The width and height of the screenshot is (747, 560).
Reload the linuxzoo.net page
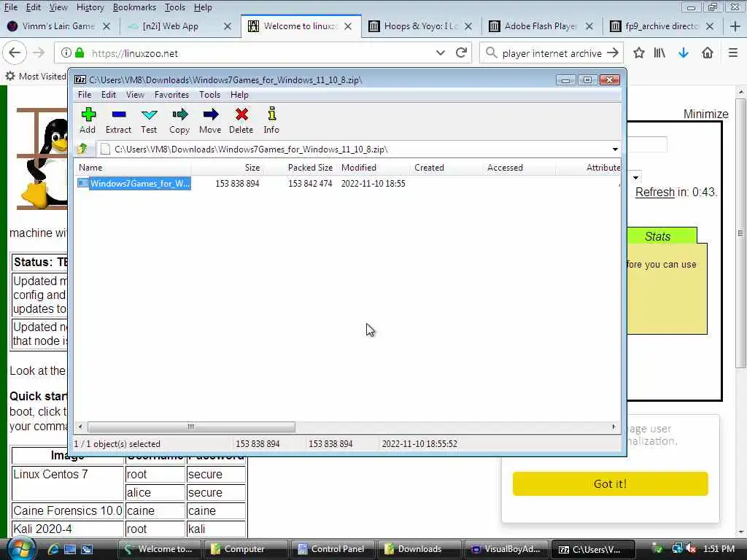[461, 52]
